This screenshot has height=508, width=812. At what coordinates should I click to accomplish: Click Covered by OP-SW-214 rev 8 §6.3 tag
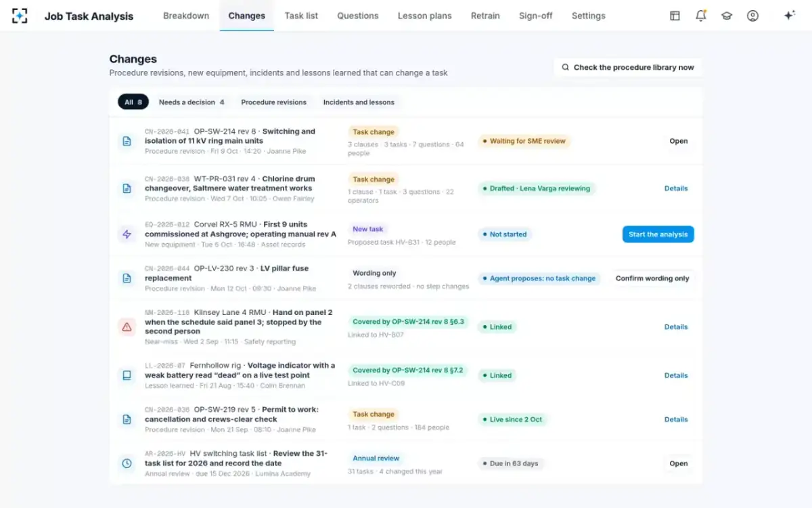coord(408,322)
